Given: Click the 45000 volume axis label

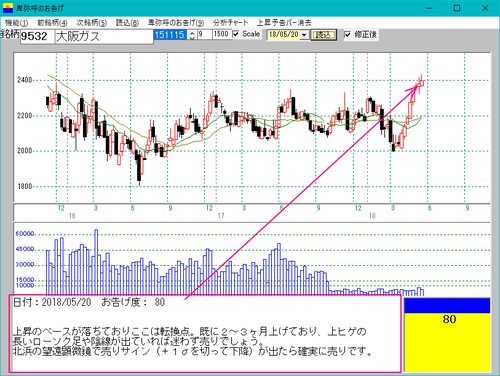Looking at the screenshot, I should 25,249.
